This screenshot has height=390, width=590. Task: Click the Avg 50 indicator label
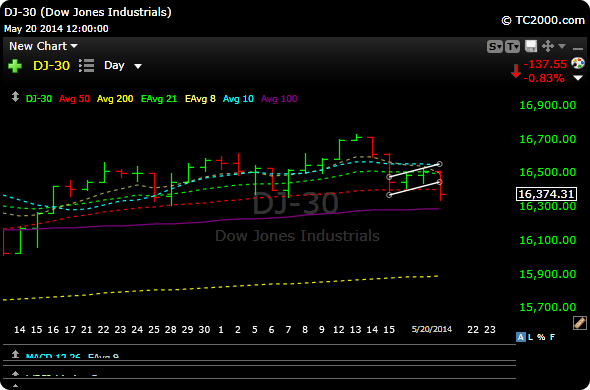pos(75,99)
